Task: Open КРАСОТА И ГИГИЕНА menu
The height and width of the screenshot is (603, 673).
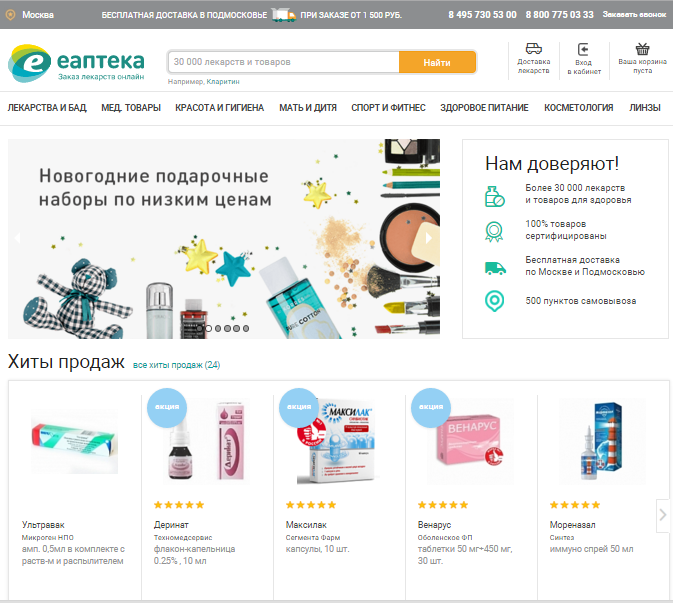Action: [x=219, y=108]
